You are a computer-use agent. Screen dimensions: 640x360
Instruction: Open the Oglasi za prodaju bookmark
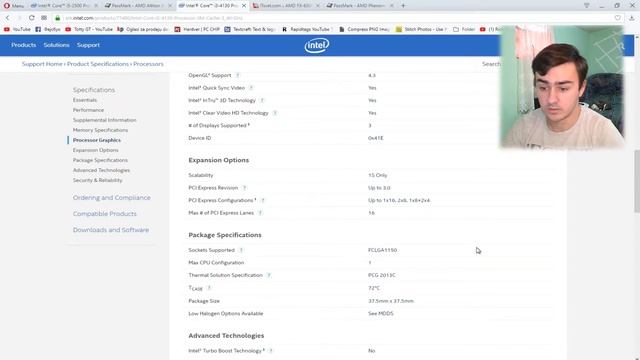[x=142, y=29]
